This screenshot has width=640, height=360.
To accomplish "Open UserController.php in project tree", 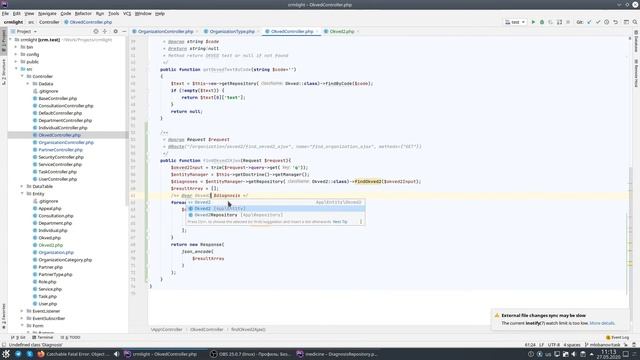I will (58, 179).
